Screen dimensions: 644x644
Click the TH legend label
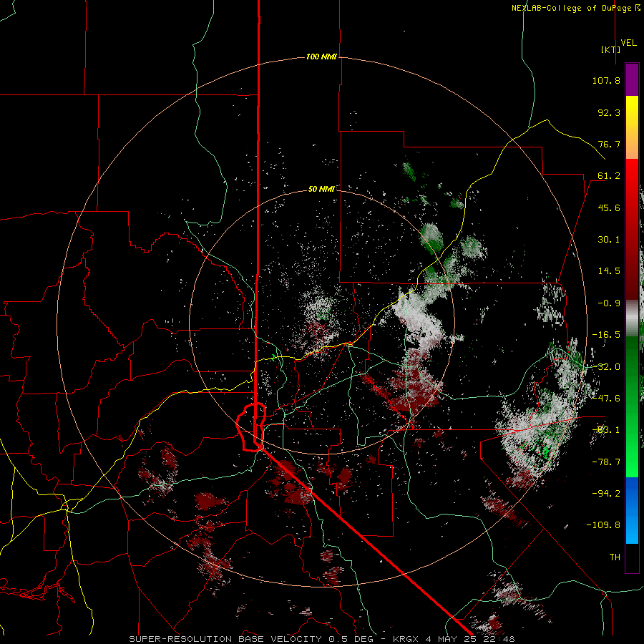(615, 557)
